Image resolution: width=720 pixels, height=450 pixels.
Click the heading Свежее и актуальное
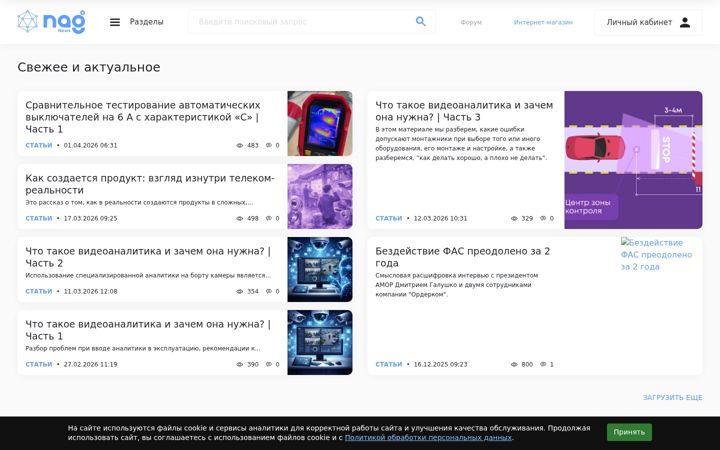click(x=89, y=67)
